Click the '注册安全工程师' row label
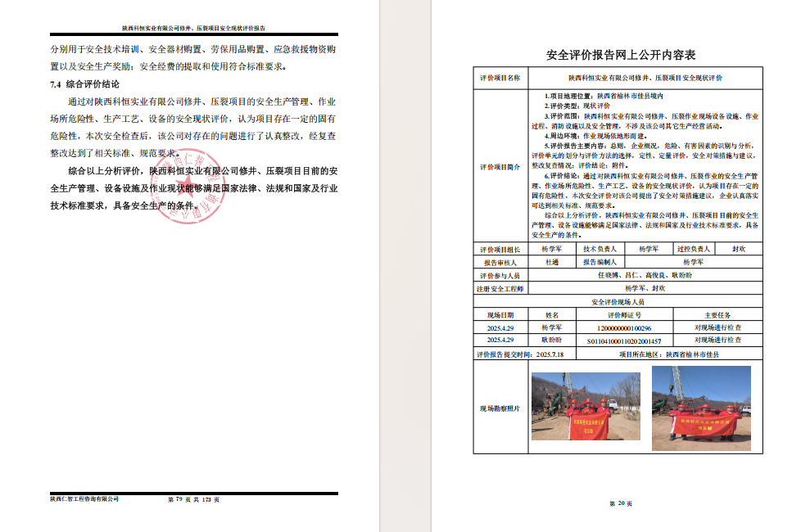 500,289
